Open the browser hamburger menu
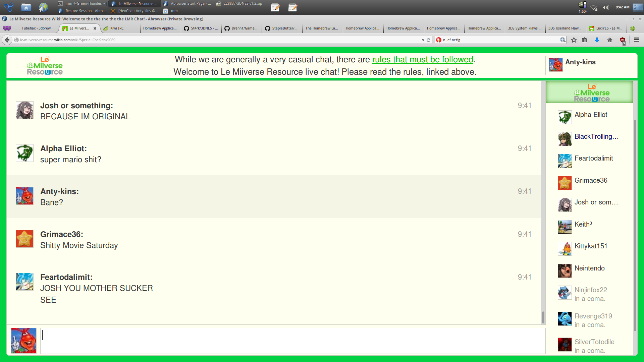This screenshot has height=362, width=644. [636, 40]
